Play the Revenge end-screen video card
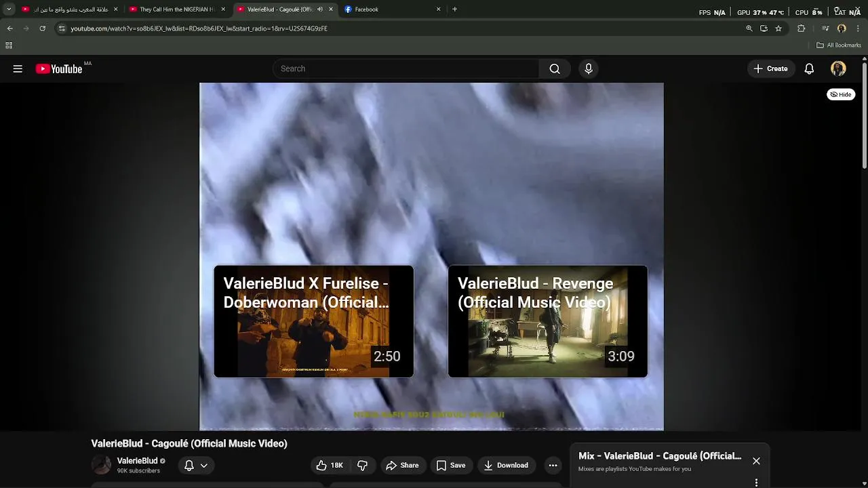This screenshot has height=488, width=868. (x=547, y=321)
